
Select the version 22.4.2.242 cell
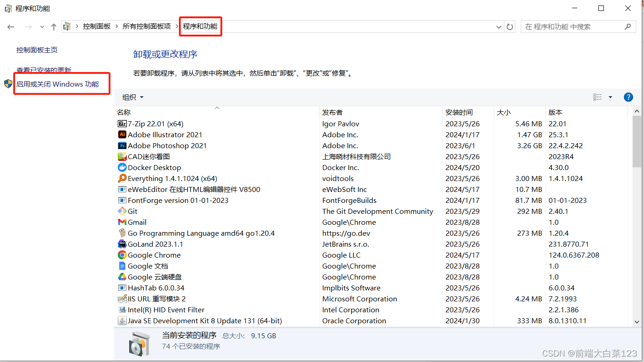click(565, 145)
